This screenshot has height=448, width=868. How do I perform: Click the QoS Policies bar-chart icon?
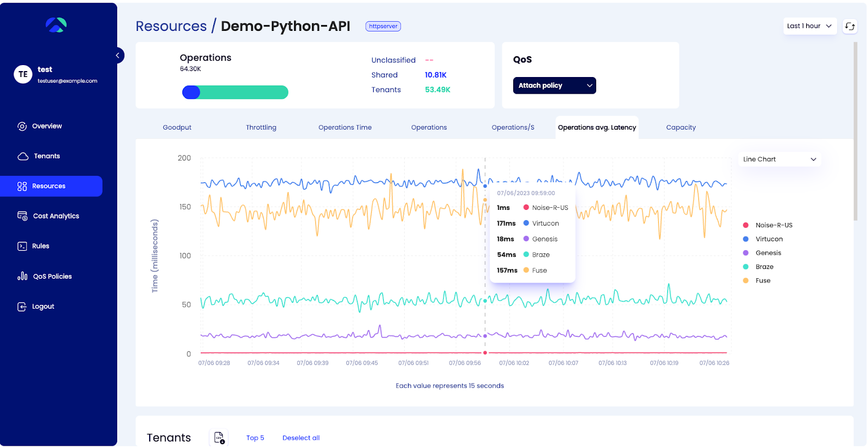tap(22, 276)
